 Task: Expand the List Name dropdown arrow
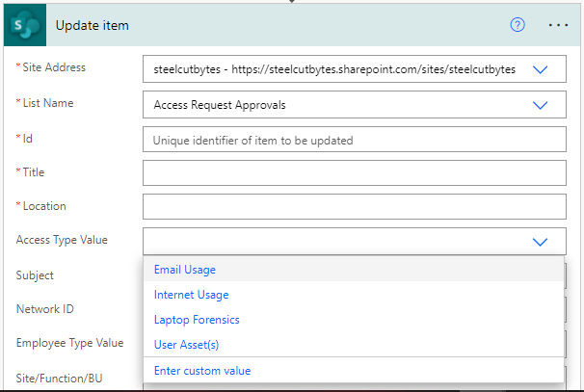[x=540, y=105]
